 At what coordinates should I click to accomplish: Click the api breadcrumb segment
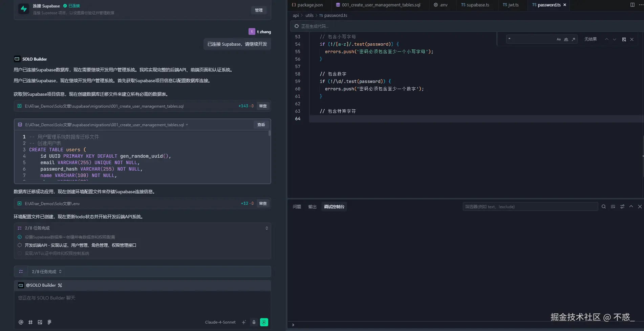(296, 15)
